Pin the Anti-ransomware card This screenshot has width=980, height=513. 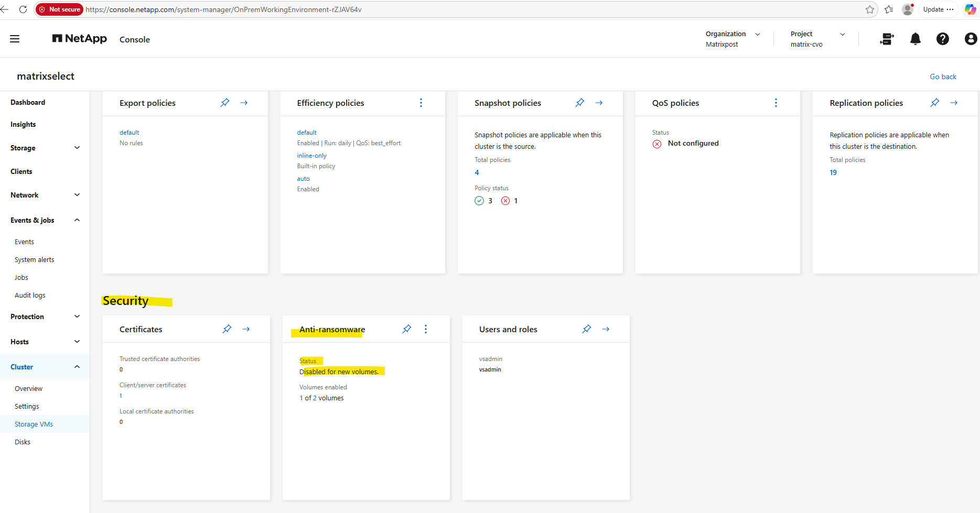tap(407, 329)
